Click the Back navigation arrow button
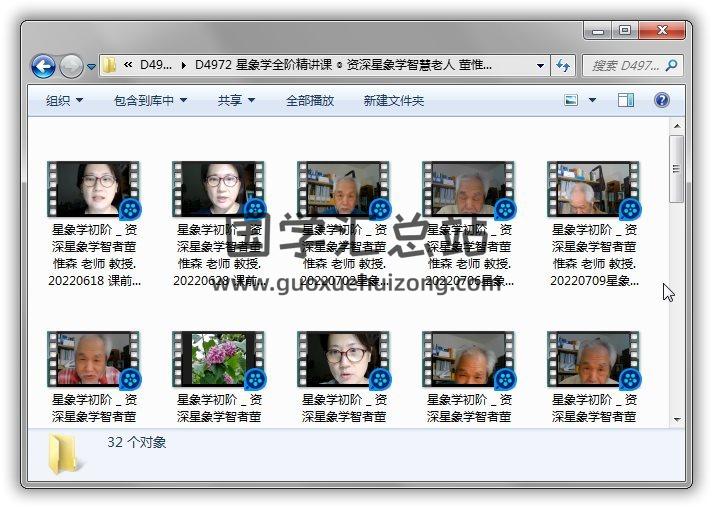 tap(43, 66)
